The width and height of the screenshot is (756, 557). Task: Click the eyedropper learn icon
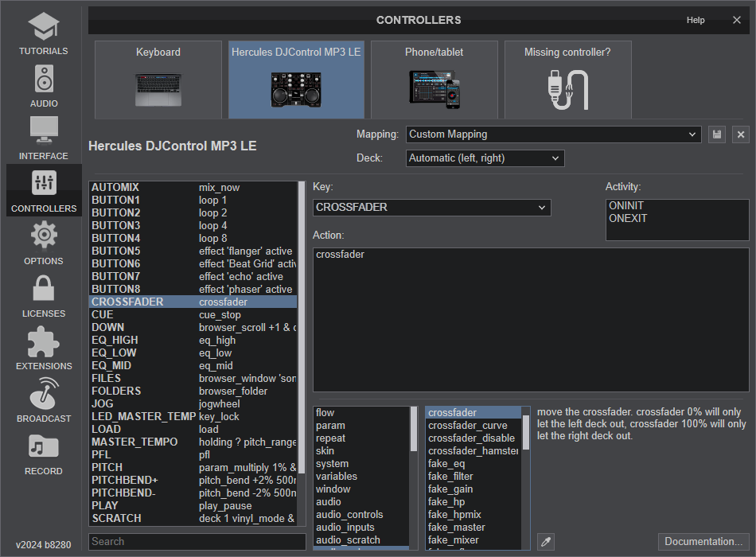tap(546, 542)
